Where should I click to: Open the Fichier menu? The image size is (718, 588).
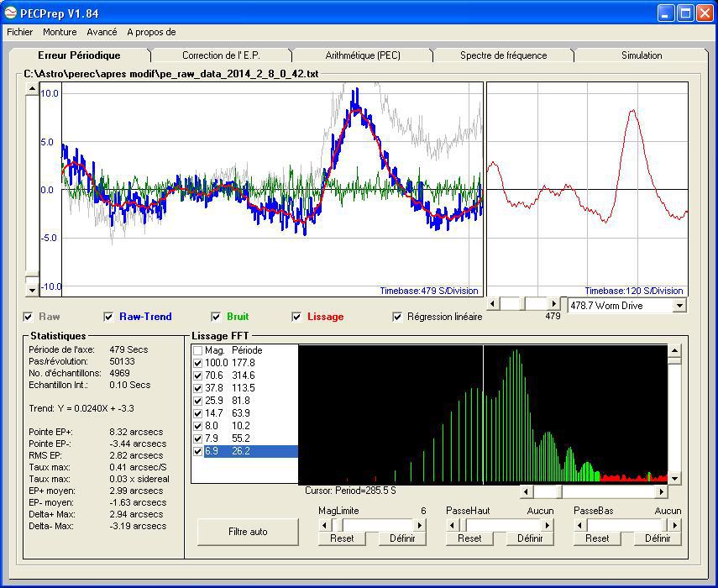(19, 32)
